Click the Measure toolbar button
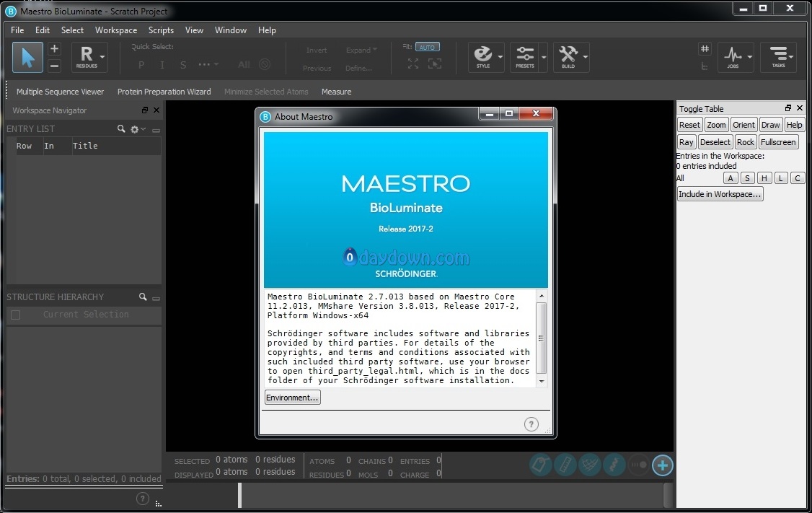 336,92
